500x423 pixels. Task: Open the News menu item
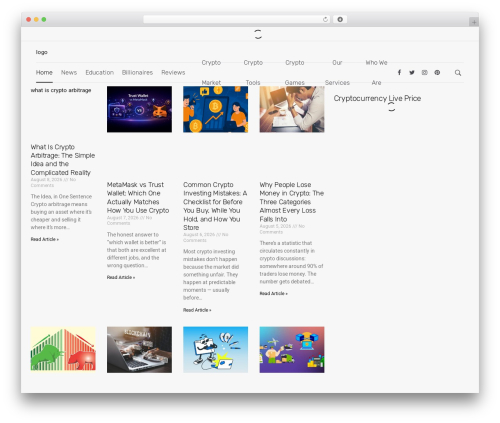coord(69,72)
